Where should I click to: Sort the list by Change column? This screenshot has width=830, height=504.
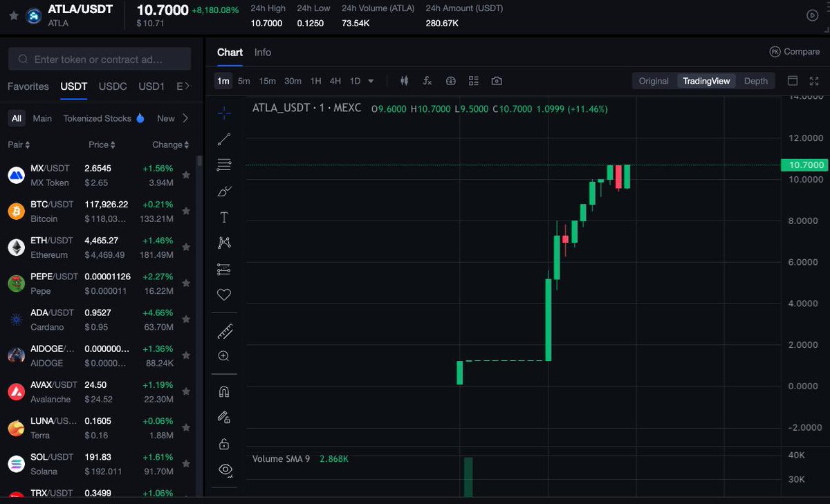point(170,144)
